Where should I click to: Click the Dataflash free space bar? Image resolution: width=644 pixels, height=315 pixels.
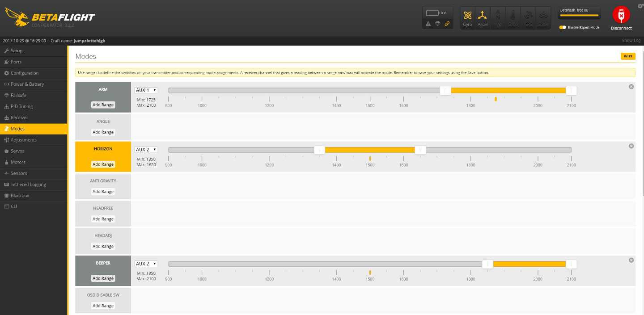(579, 15)
